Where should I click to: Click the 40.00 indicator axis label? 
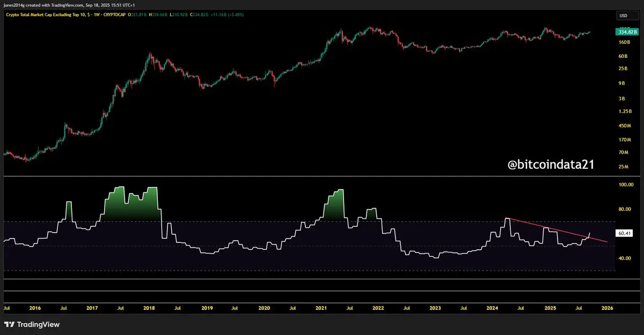[x=625, y=258]
